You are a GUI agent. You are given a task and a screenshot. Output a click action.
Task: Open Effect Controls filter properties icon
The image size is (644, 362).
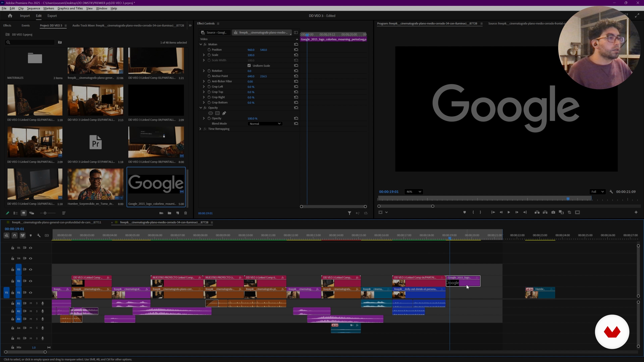pos(350,213)
